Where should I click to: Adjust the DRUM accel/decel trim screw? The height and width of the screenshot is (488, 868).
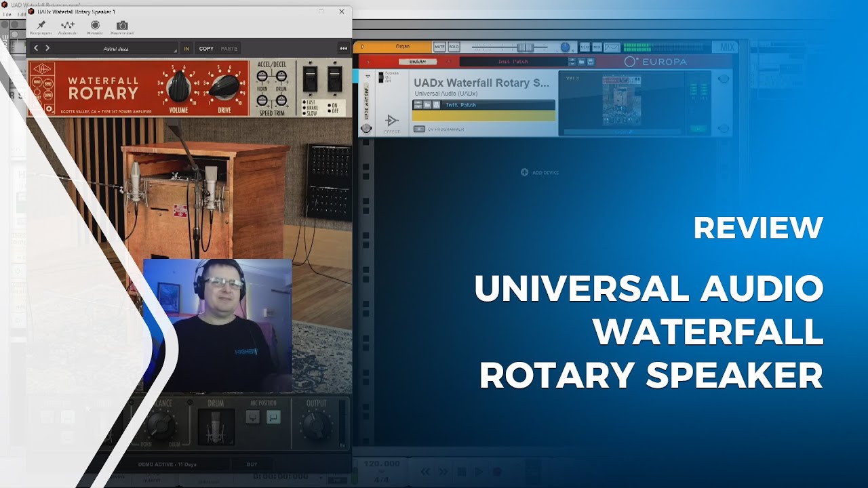281,77
